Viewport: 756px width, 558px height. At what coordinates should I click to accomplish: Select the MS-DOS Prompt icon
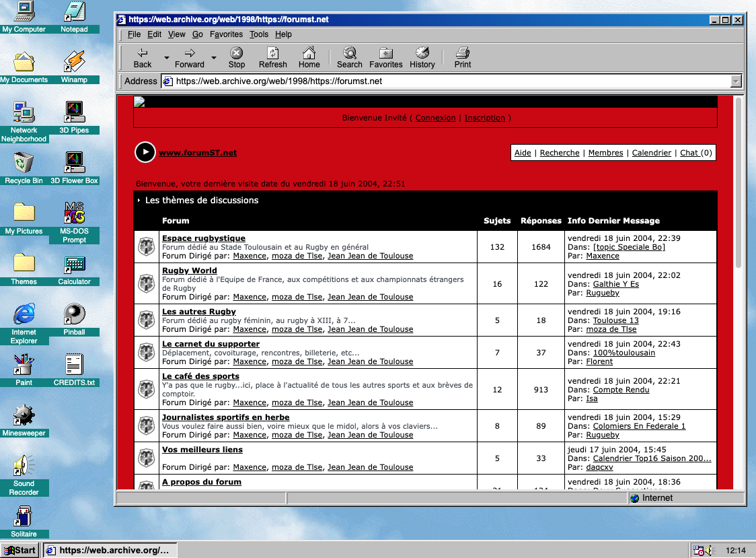point(74,223)
